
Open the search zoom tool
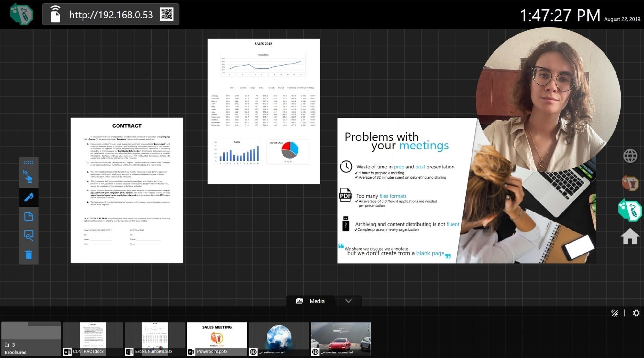point(28,235)
